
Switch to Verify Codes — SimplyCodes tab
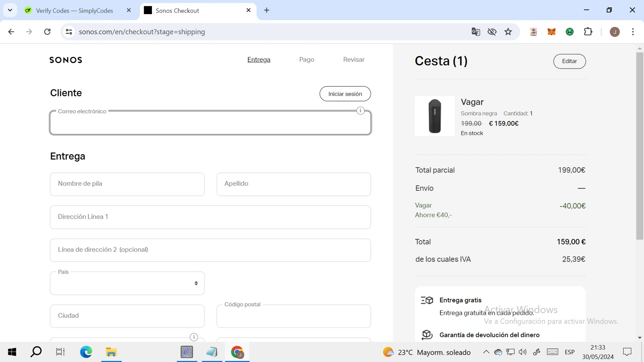[x=74, y=11]
